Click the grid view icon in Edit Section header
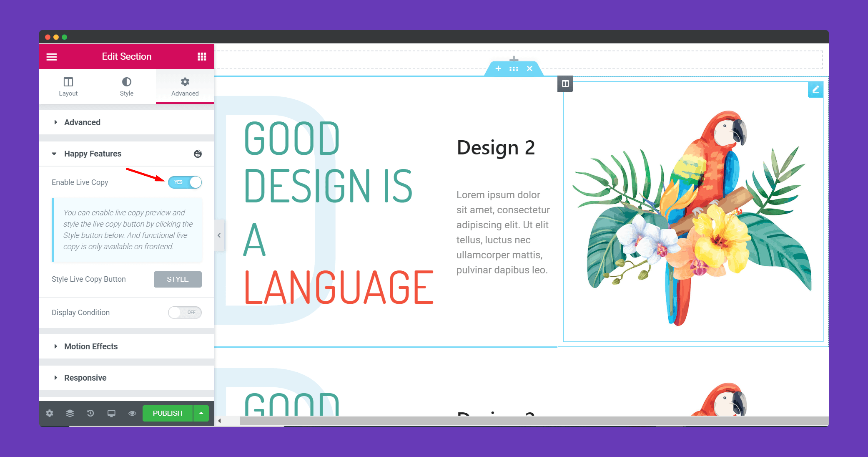868x457 pixels. [201, 56]
